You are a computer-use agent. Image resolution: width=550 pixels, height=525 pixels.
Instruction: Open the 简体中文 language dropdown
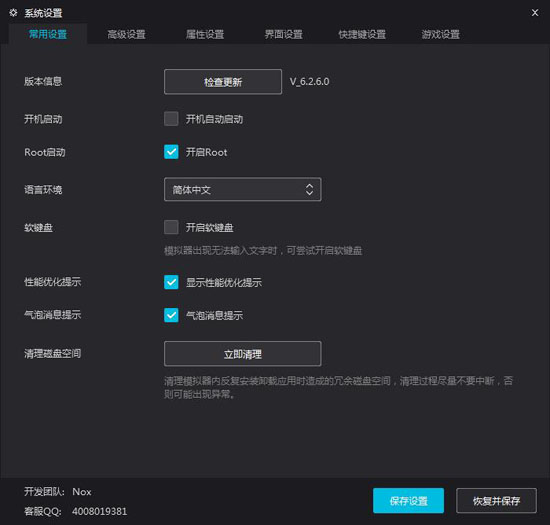point(242,189)
